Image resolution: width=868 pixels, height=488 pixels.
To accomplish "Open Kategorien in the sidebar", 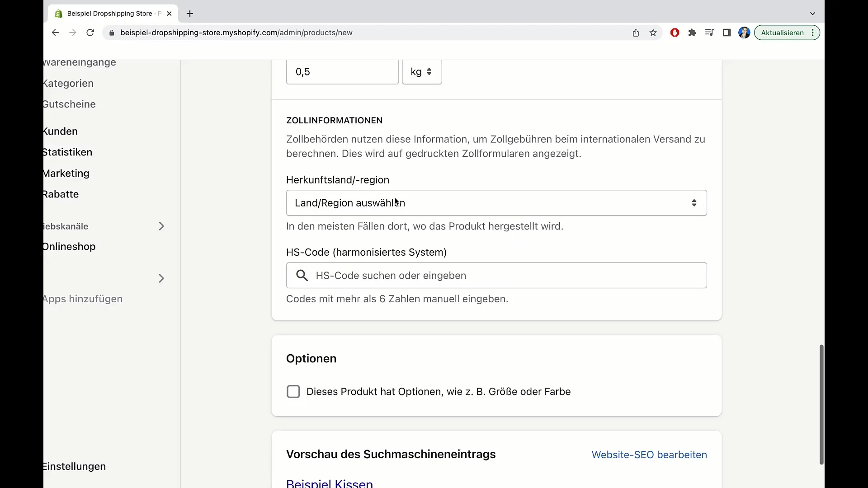I will 68,83.
